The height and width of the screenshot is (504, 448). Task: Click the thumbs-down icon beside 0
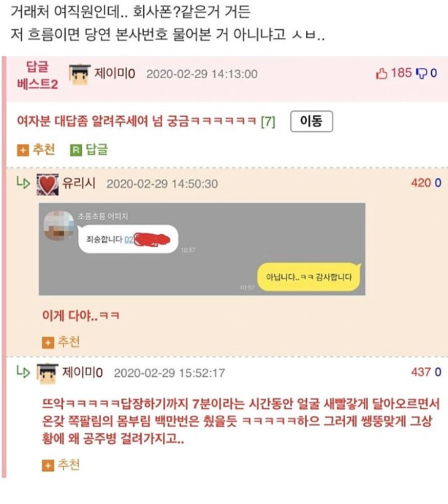pyautogui.click(x=421, y=74)
